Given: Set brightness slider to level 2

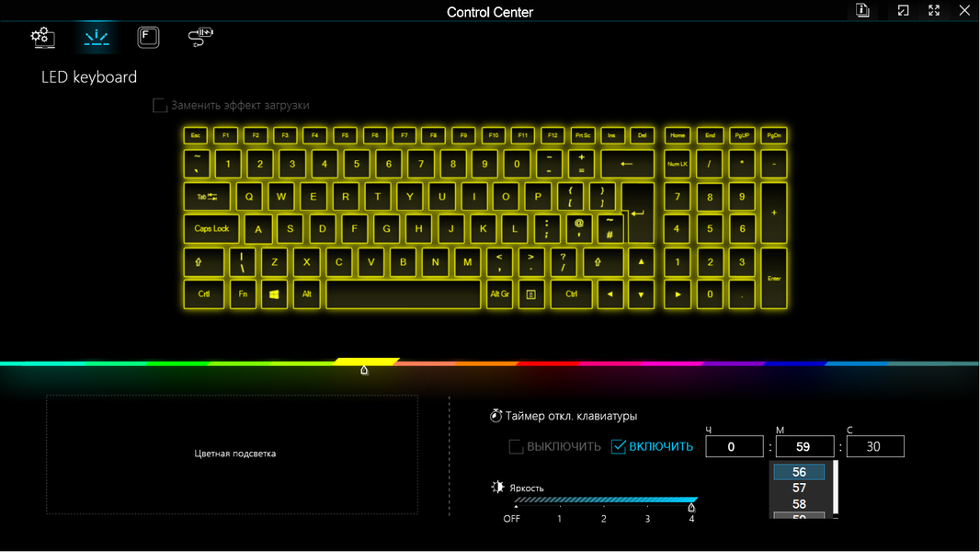Looking at the screenshot, I should (x=604, y=500).
